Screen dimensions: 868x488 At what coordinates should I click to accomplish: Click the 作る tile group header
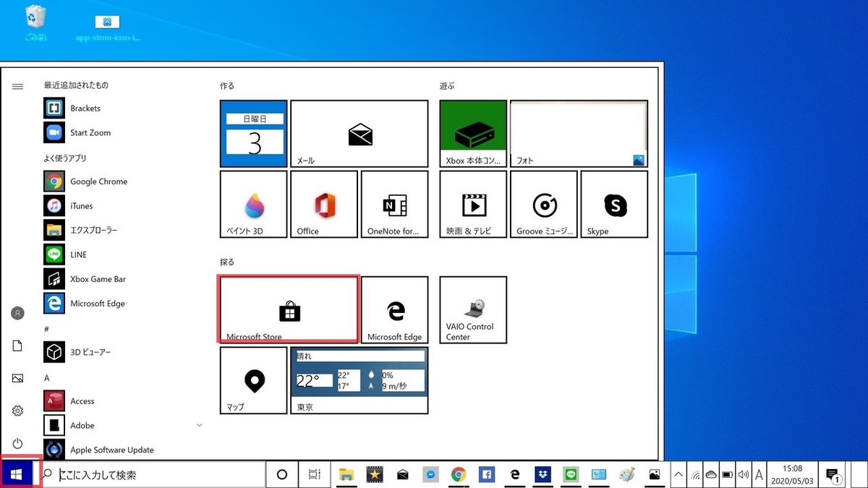click(227, 86)
